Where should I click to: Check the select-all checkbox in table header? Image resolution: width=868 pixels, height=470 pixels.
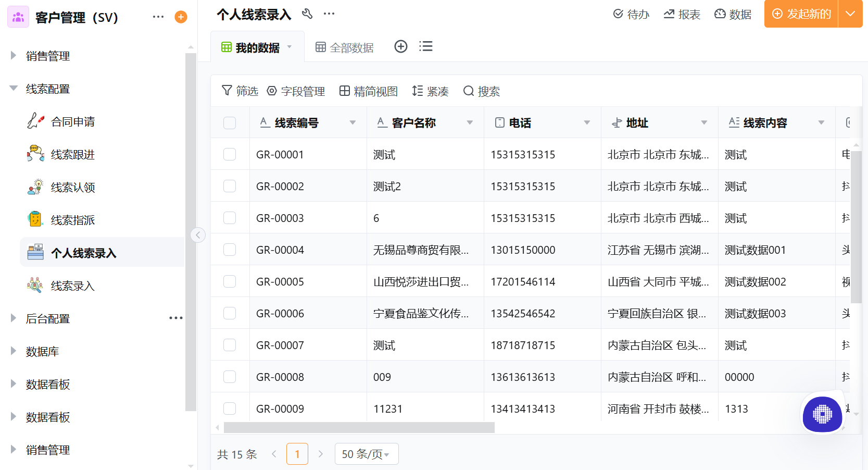coord(230,122)
